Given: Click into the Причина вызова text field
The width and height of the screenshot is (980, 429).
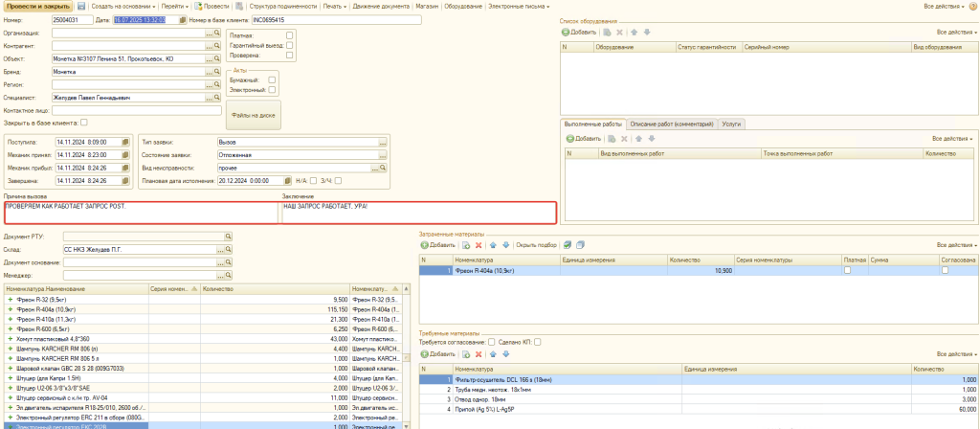Looking at the screenshot, I should click(141, 212).
